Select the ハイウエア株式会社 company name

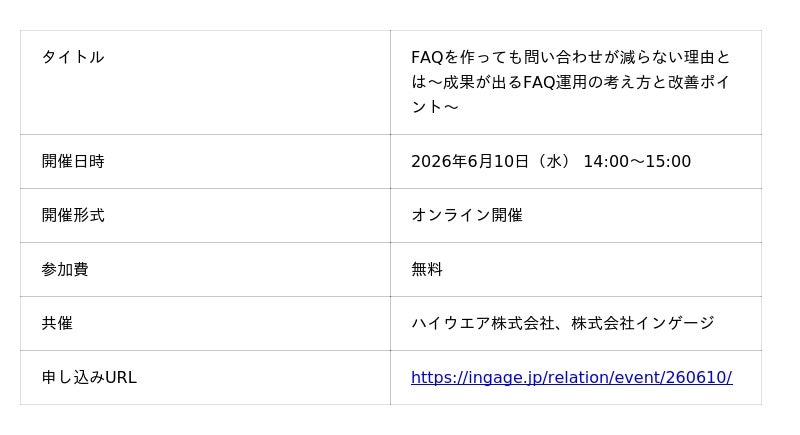pos(483,323)
